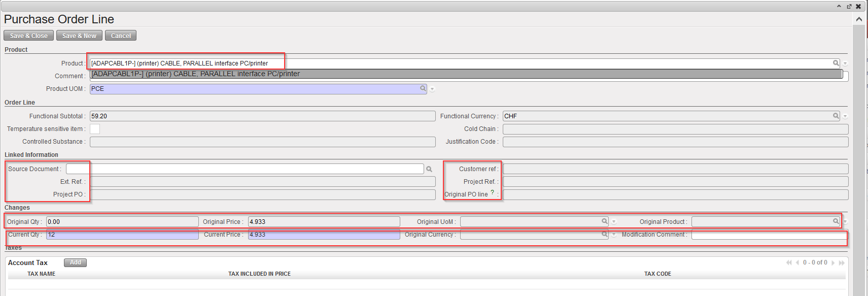
Task: Expand the Functional Currency dropdown arrow
Action: (845, 117)
